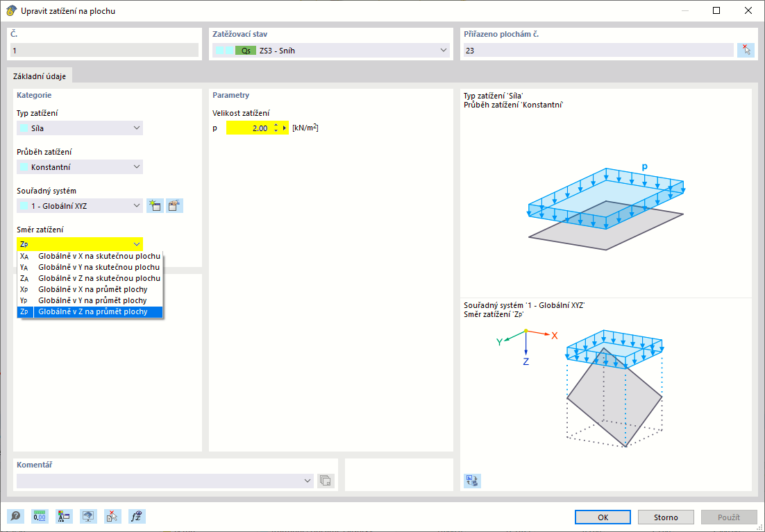Click the fx formula icon

tap(137, 517)
